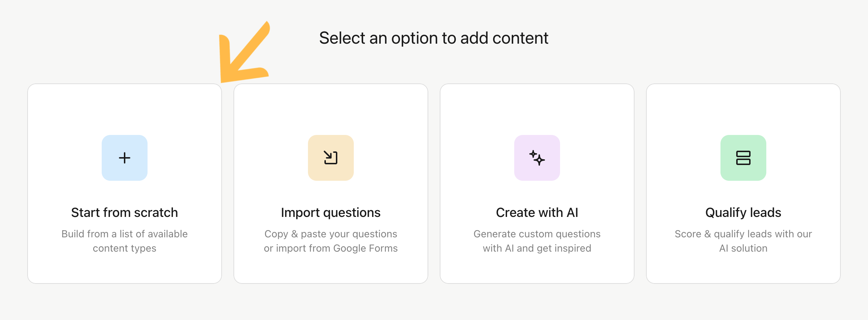The width and height of the screenshot is (868, 320).
Task: Click the import from Google Forms line
Action: (331, 248)
